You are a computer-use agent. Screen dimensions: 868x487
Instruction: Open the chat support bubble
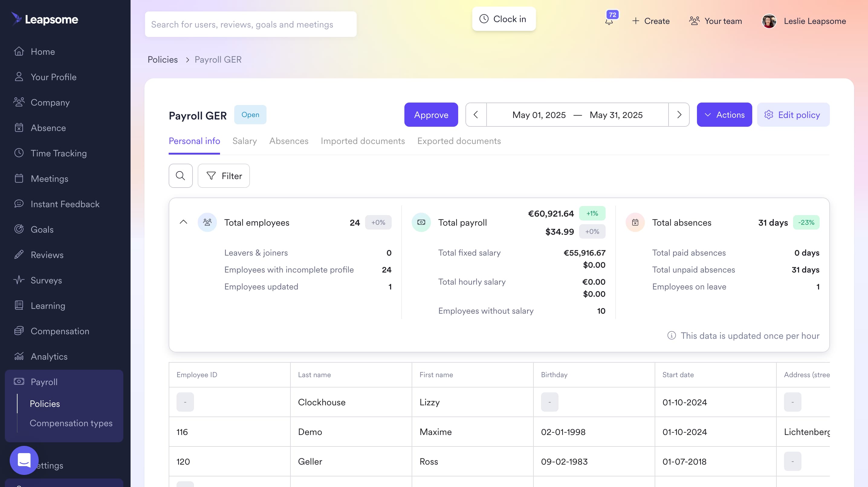click(x=24, y=460)
